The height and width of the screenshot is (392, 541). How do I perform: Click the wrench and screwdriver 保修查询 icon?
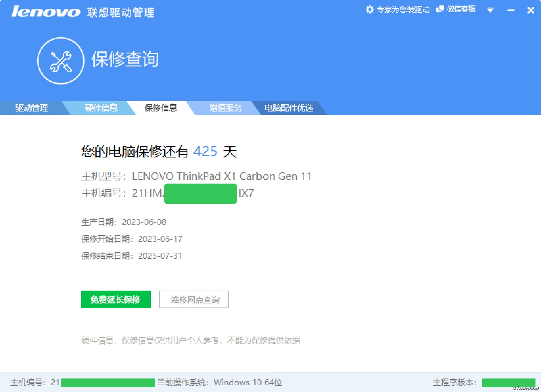(61, 61)
